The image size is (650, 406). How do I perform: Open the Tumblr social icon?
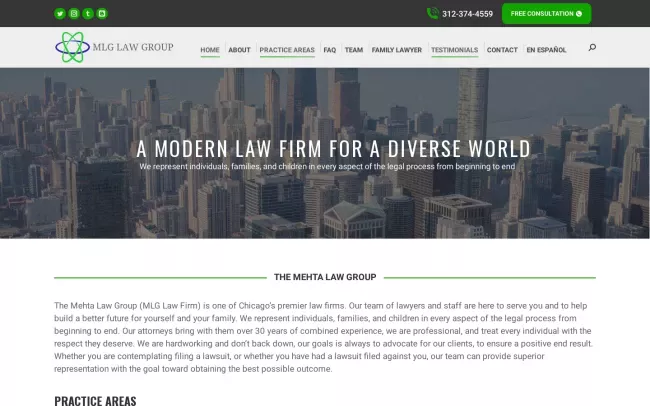(x=88, y=14)
